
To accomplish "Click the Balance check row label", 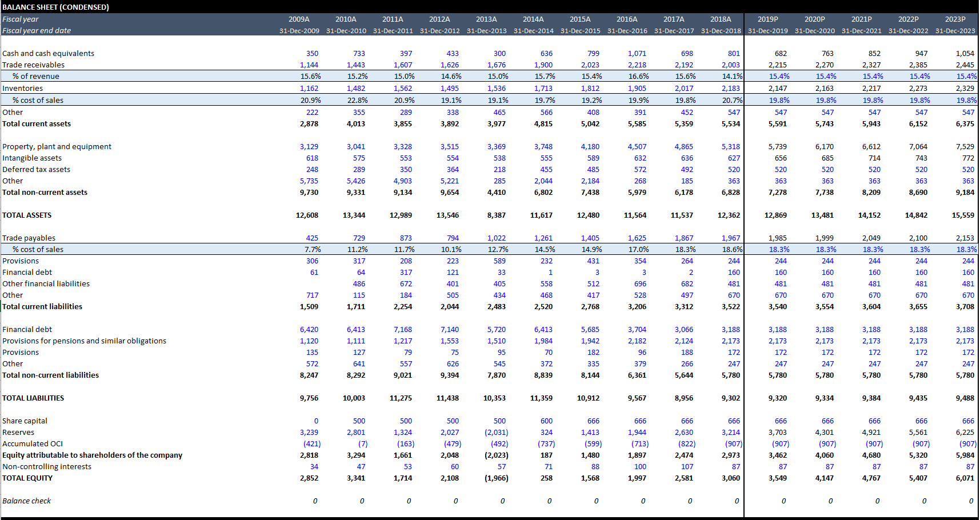I will (x=26, y=501).
